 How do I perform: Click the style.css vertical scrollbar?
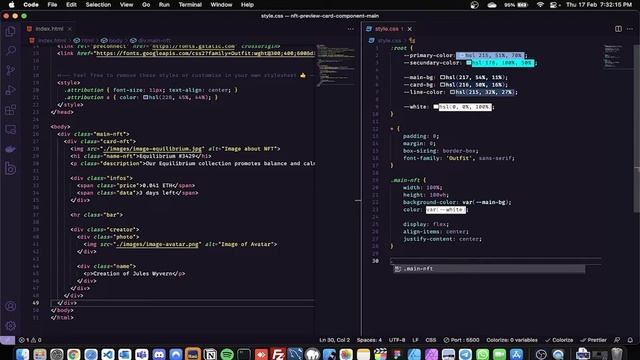click(636, 128)
